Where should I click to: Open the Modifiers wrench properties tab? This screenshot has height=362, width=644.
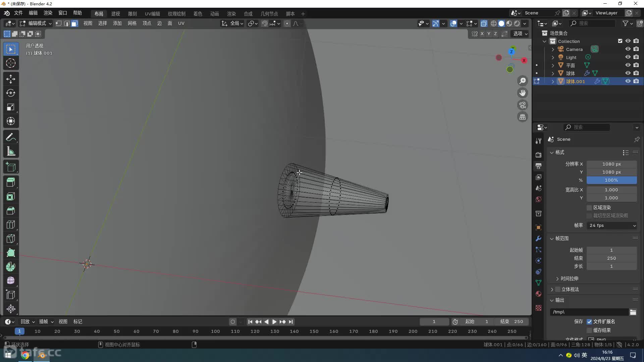coord(538,239)
